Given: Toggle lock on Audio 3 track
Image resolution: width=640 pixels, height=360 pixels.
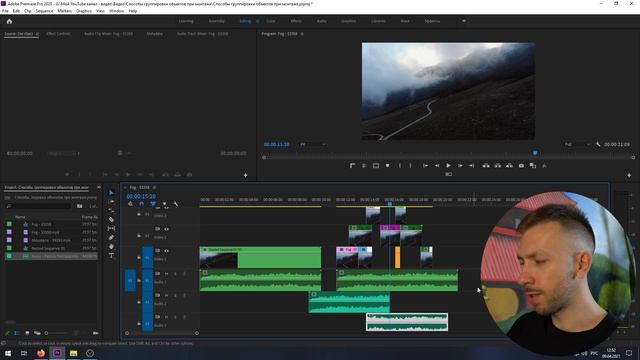Looking at the screenshot, I should point(139,324).
